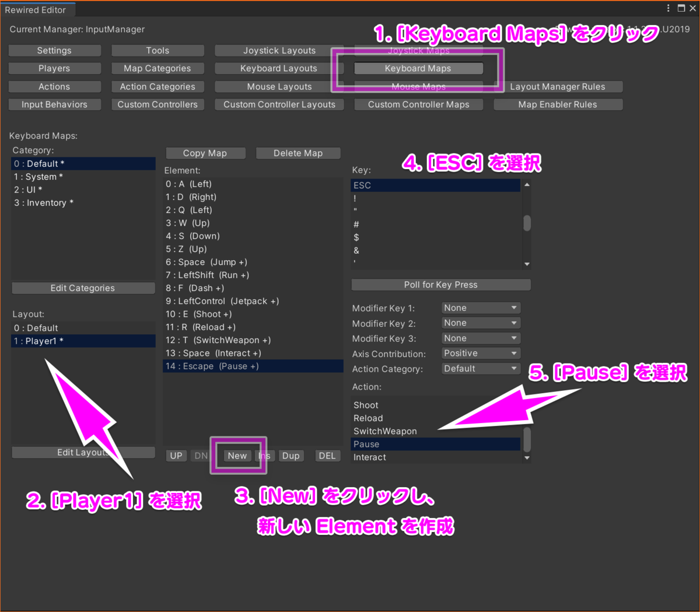Select the Pause action
Viewport: 700px width, 612px height.
coord(435,444)
